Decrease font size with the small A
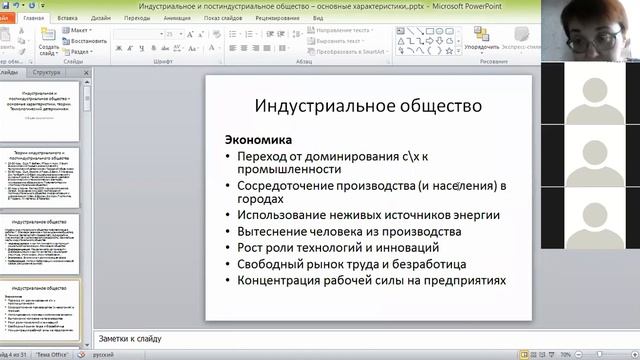Image resolution: width=640 pixels, height=360 pixels. 201,35
